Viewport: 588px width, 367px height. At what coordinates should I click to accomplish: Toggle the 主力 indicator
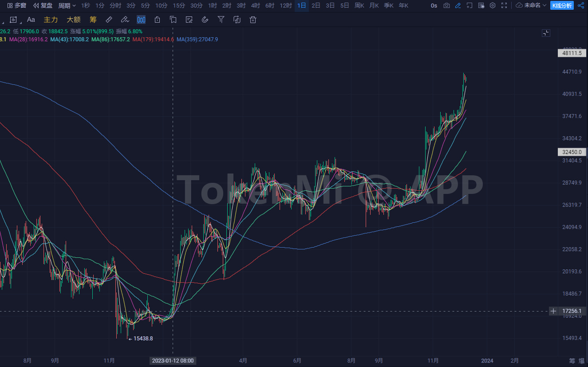click(x=51, y=20)
